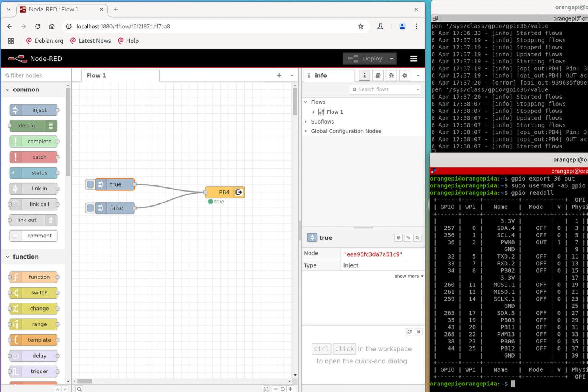This screenshot has width=588, height=392.
Task: Pick the catch node in palette
Action: coord(34,157)
